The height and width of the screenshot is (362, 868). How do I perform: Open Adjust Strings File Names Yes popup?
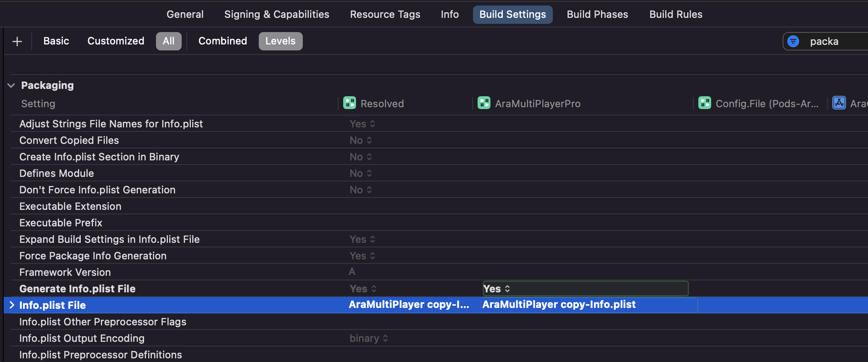[362, 124]
